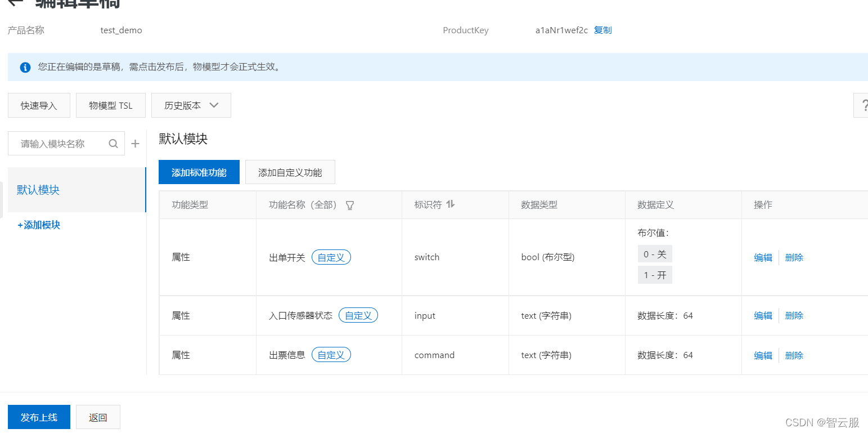This screenshot has height=433, width=868.
Task: Click the back arrow beside the page title
Action: pos(16,2)
